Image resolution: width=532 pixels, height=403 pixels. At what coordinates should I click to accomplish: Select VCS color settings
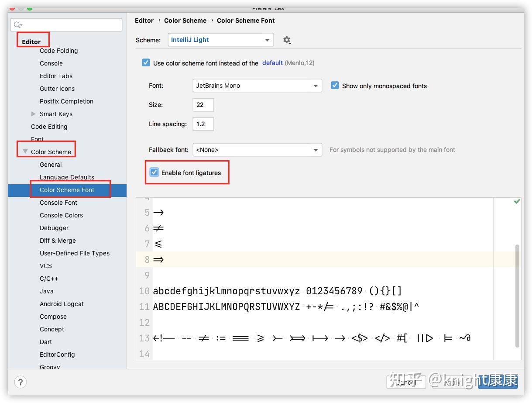point(46,266)
